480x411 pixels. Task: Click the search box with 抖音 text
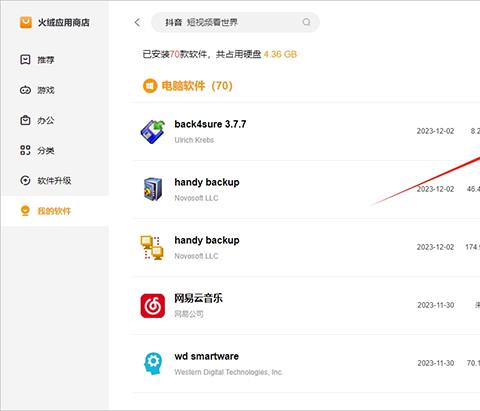coord(235,22)
